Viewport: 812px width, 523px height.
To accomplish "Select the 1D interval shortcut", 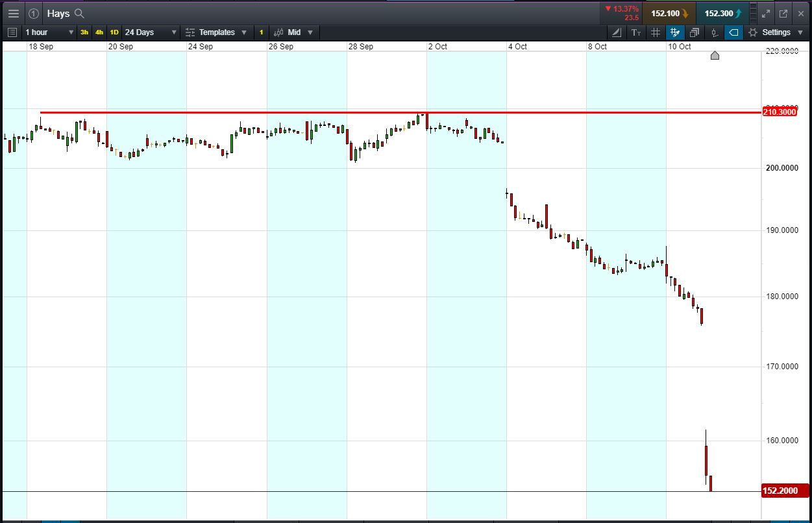I will [x=114, y=32].
